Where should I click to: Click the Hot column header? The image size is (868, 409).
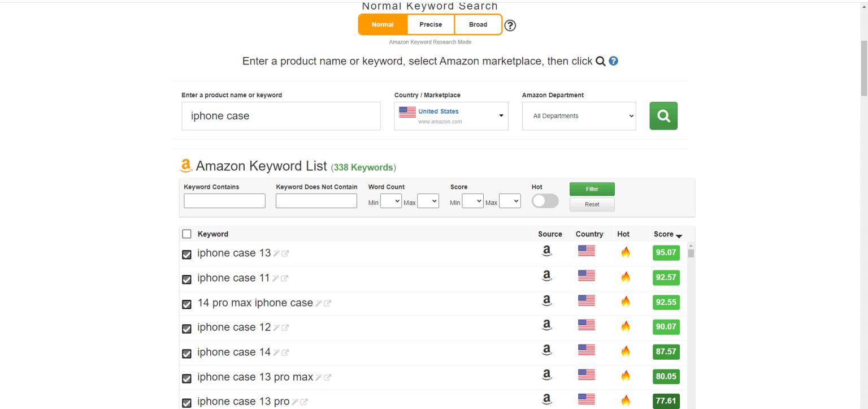pos(623,234)
